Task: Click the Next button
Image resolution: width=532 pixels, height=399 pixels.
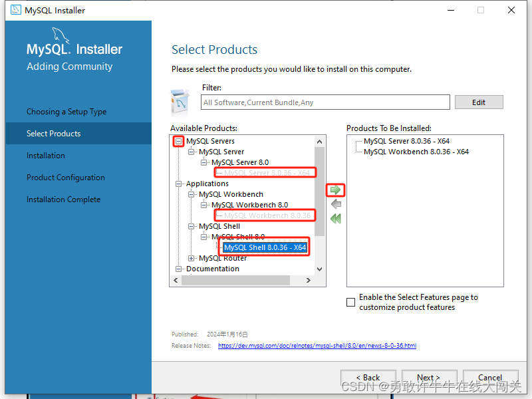Action: [429, 377]
